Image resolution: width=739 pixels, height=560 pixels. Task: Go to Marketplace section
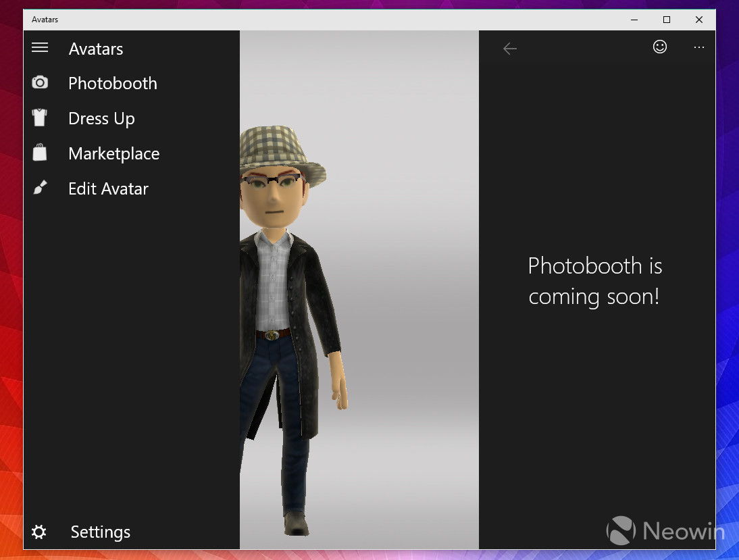point(132,153)
